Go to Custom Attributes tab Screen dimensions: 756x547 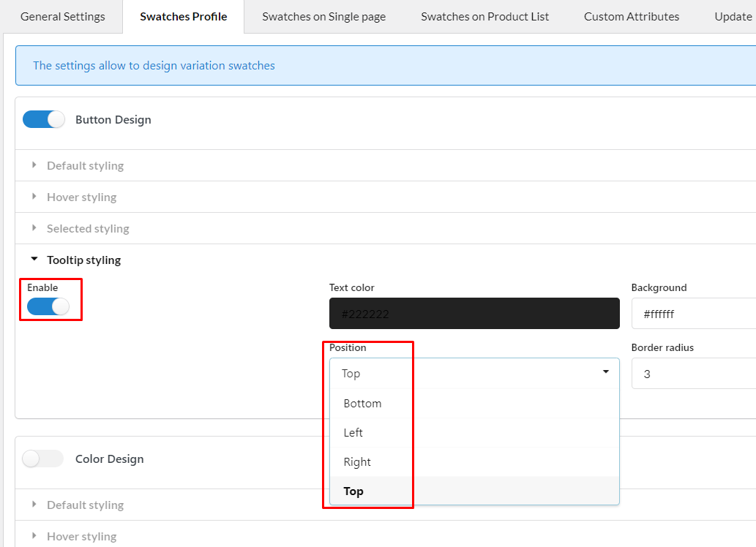point(631,17)
